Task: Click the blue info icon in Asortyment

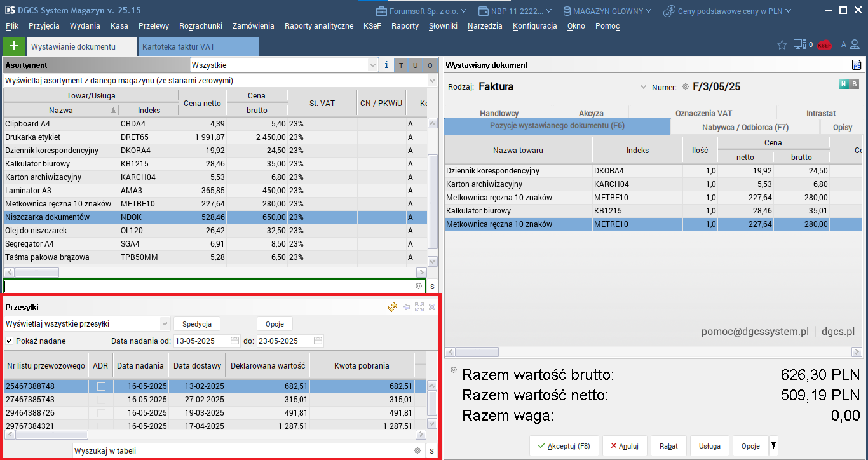Action: [x=386, y=65]
